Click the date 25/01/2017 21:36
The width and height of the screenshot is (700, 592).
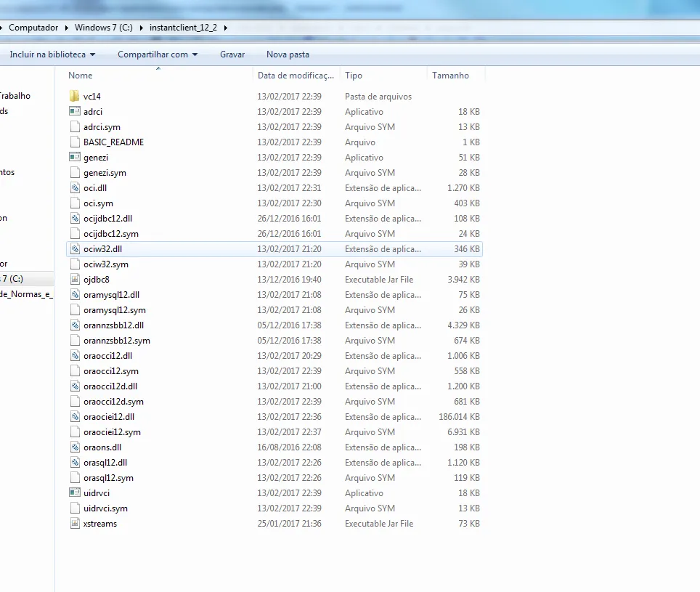(289, 524)
